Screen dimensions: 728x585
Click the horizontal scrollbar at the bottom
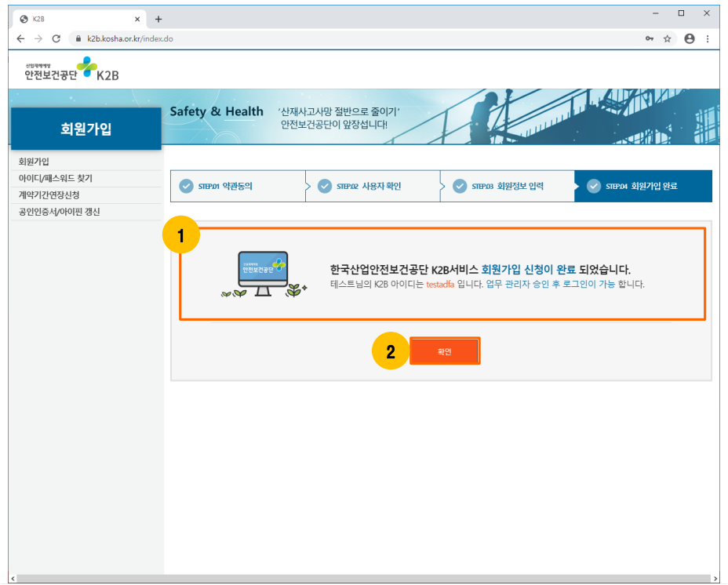point(365,579)
